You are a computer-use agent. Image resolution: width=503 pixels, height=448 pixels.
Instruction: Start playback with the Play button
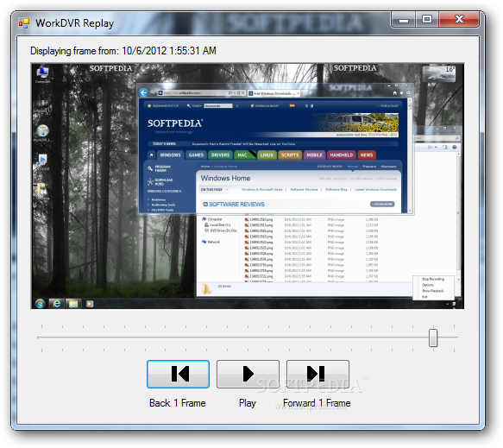coord(248,374)
